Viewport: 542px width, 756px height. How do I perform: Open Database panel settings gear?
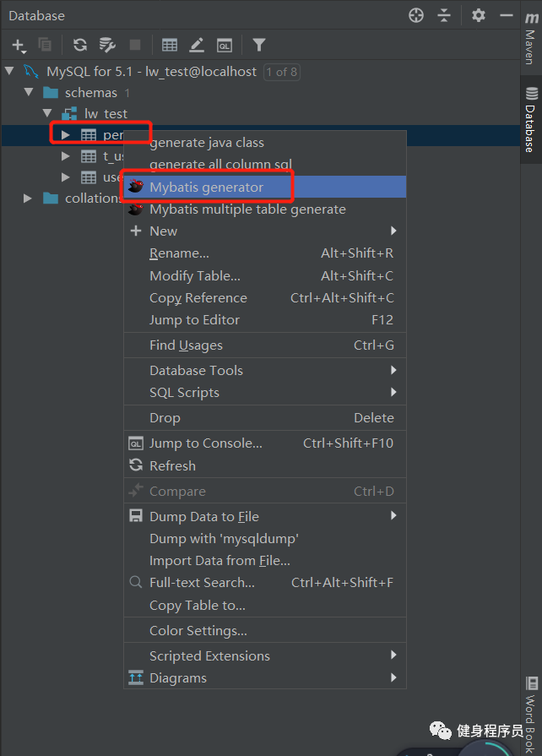pos(479,15)
